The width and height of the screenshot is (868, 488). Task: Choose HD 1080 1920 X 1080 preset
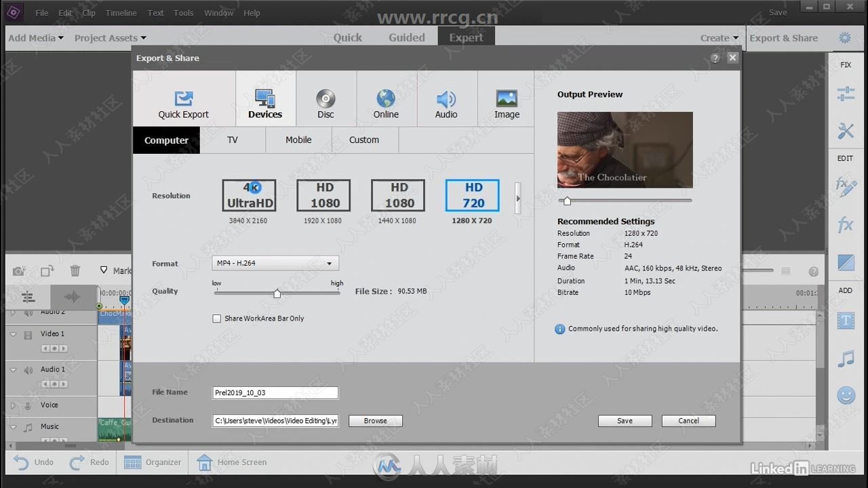tap(323, 195)
